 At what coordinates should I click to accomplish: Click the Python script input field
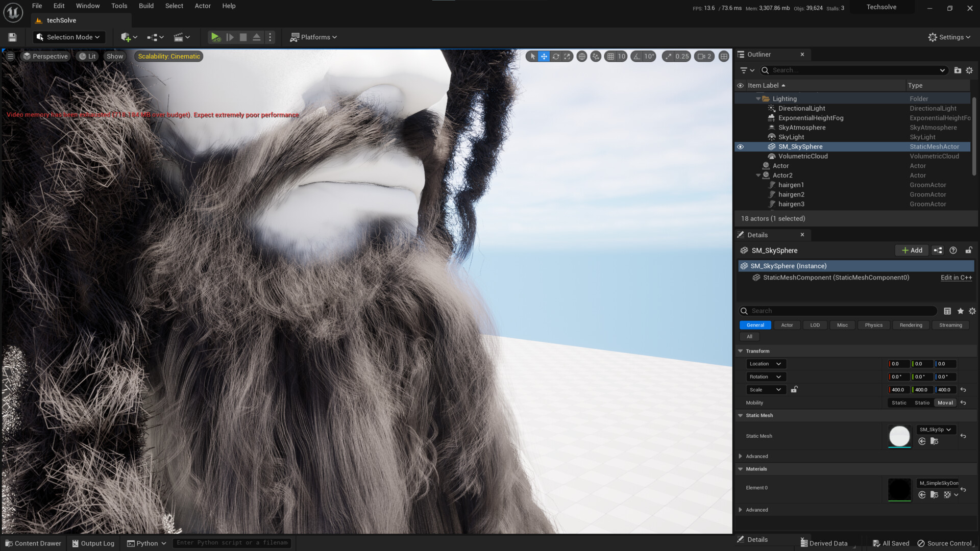232,542
